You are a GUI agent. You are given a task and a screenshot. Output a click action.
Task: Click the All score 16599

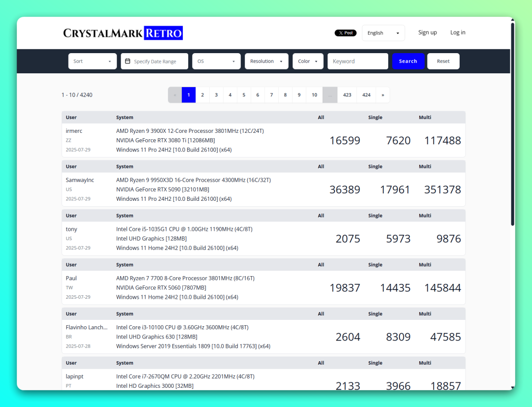[345, 141]
